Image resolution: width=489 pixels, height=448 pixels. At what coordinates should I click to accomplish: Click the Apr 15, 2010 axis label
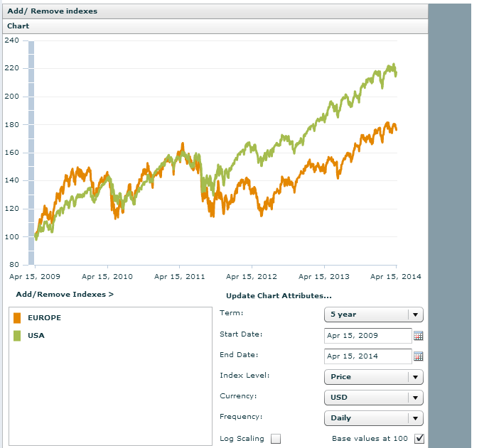107,277
